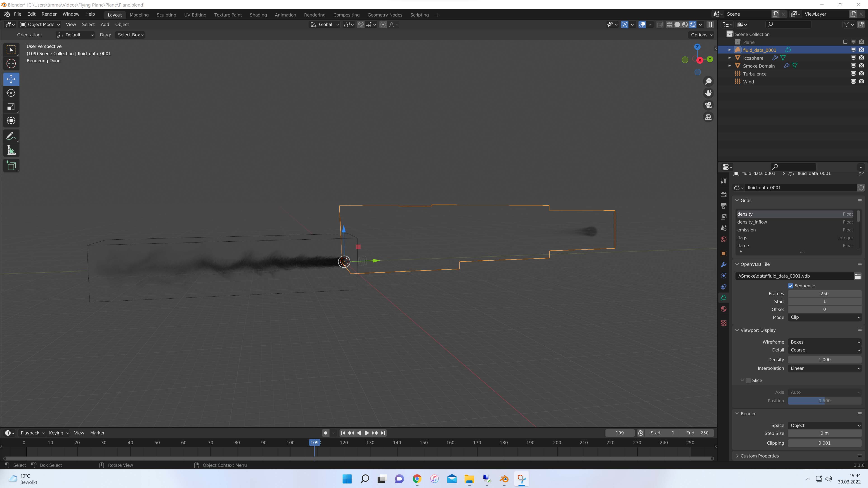Open Orientation Default dropdown
868x488 pixels.
pyautogui.click(x=75, y=35)
